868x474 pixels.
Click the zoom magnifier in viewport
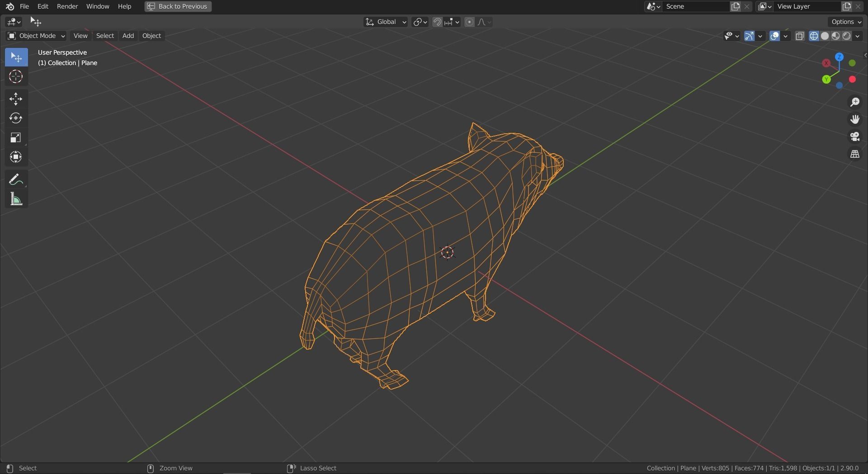[854, 102]
